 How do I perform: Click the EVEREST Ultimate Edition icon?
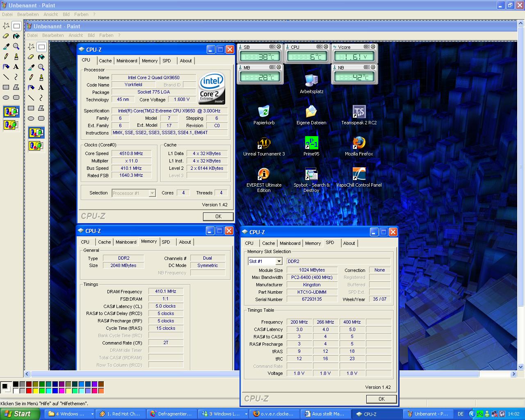tap(264, 180)
